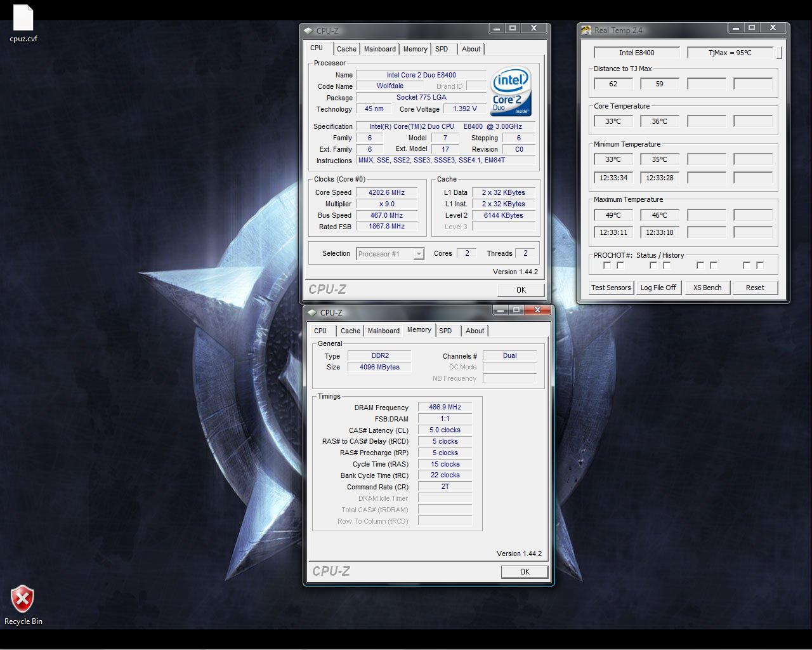Image resolution: width=812 pixels, height=650 pixels.
Task: Click the Code Name value Wolfdale
Action: pos(390,86)
